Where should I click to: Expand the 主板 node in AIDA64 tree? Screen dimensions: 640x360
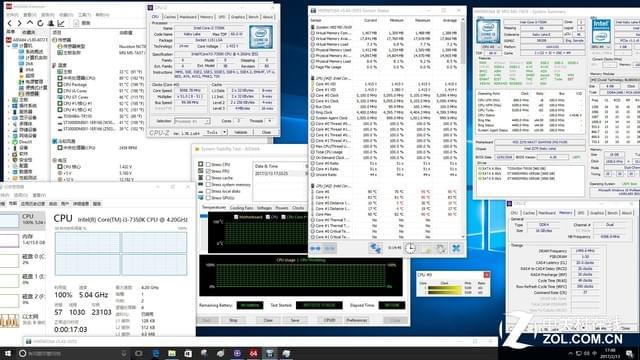click(9, 100)
